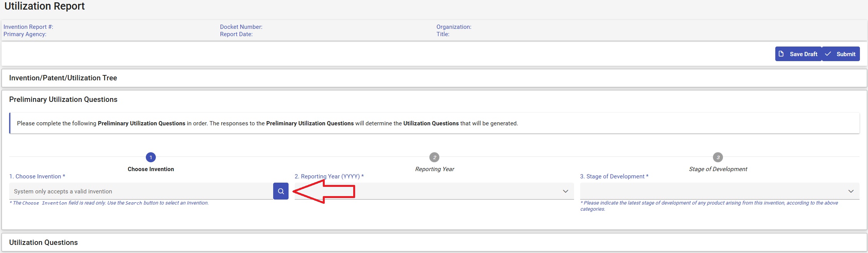This screenshot has width=868, height=253.
Task: Open the Stage of Development dropdown
Action: [851, 191]
